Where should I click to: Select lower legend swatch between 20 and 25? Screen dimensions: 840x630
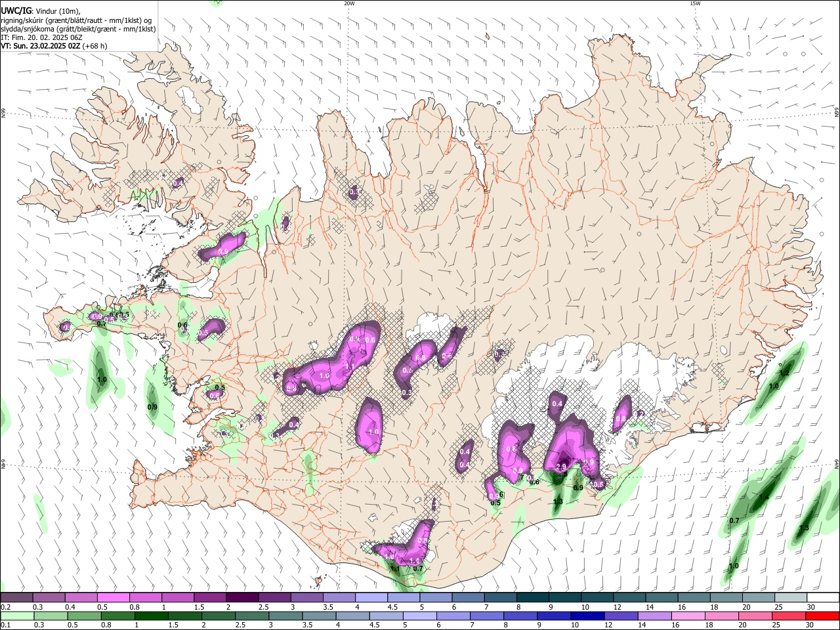click(x=755, y=616)
